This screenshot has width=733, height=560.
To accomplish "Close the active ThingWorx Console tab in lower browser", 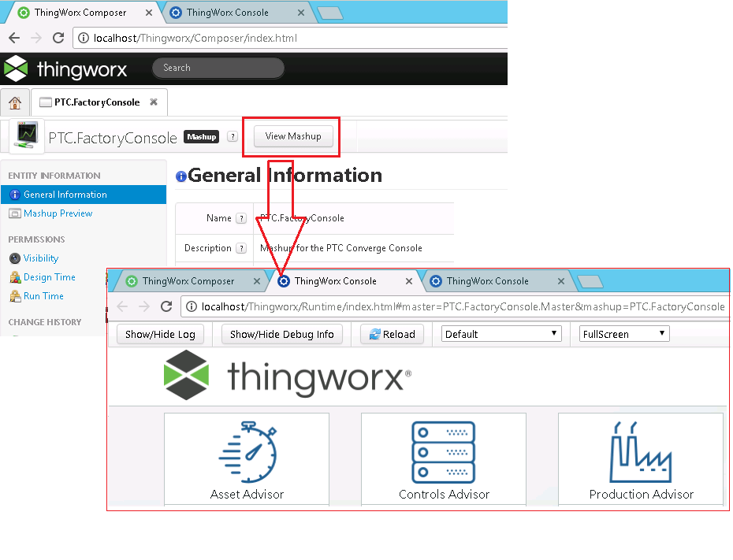I will (409, 281).
